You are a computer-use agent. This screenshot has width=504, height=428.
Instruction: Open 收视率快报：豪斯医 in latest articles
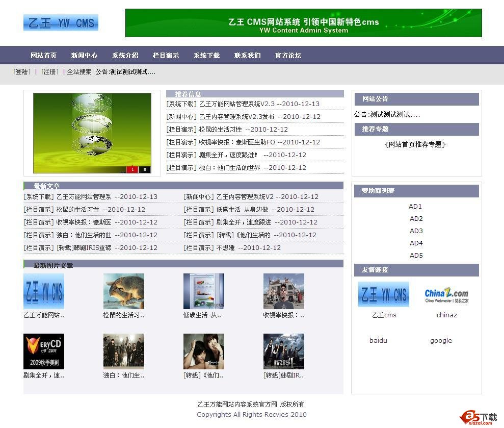click(84, 222)
